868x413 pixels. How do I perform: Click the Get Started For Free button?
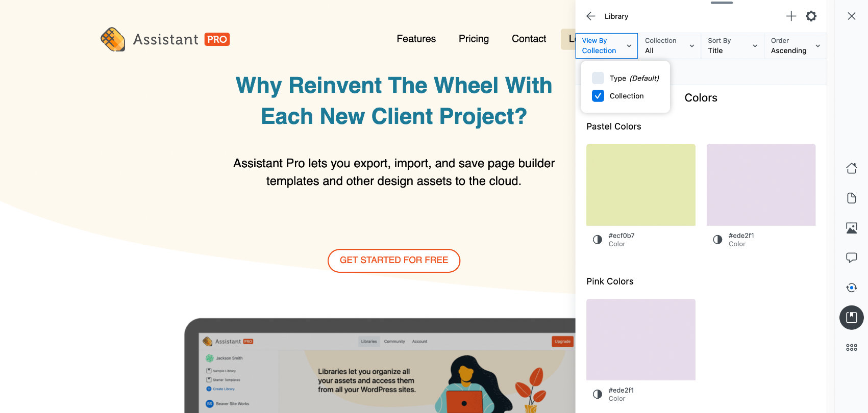pyautogui.click(x=394, y=261)
